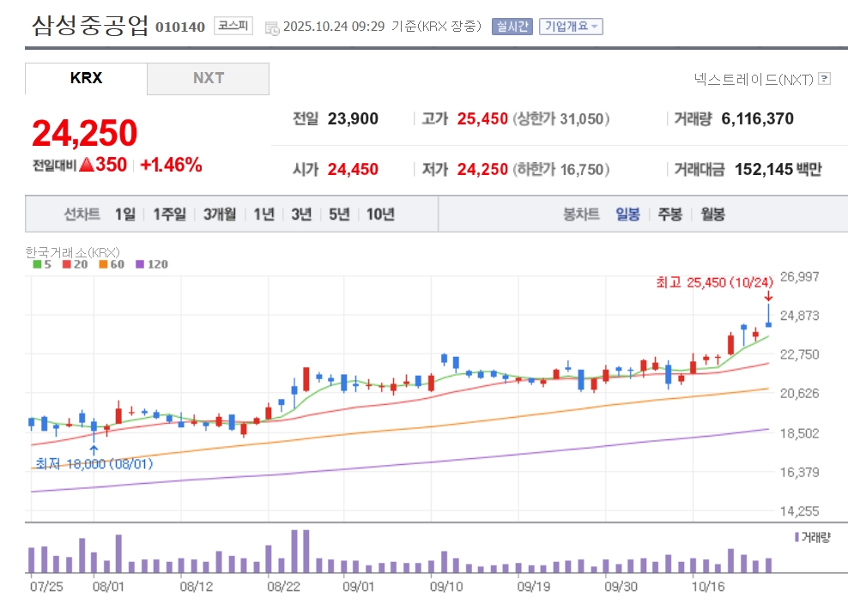Switch to the NXT tab
The image size is (848, 616).
(x=208, y=78)
